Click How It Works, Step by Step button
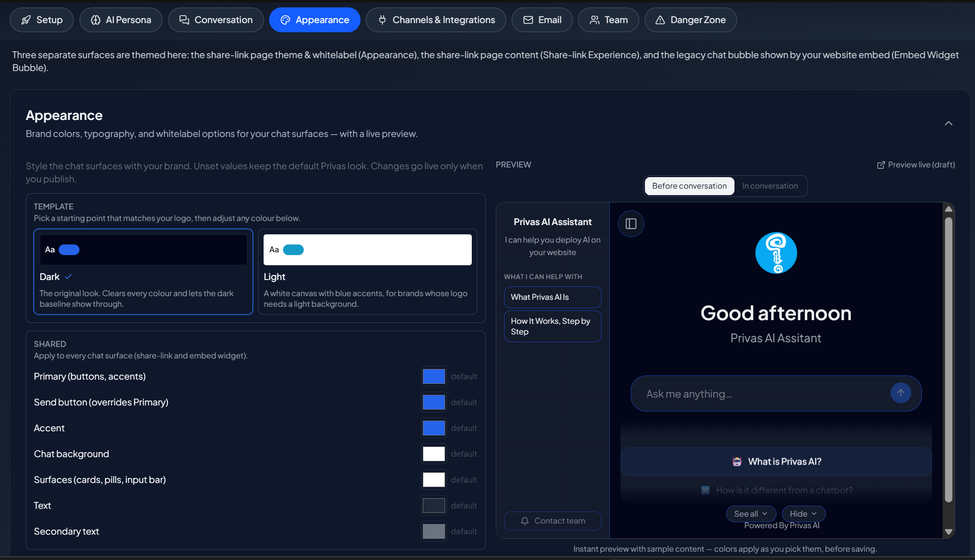The image size is (975, 560). pyautogui.click(x=553, y=327)
